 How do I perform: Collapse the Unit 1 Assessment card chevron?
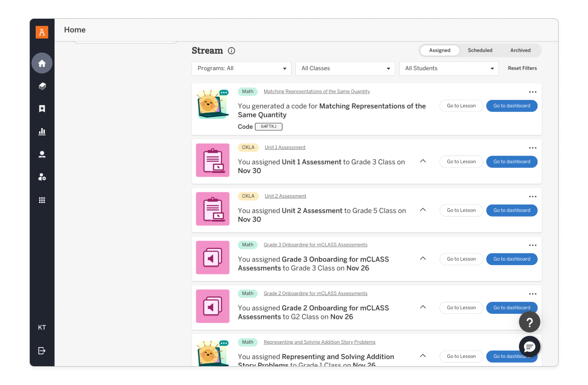click(423, 161)
